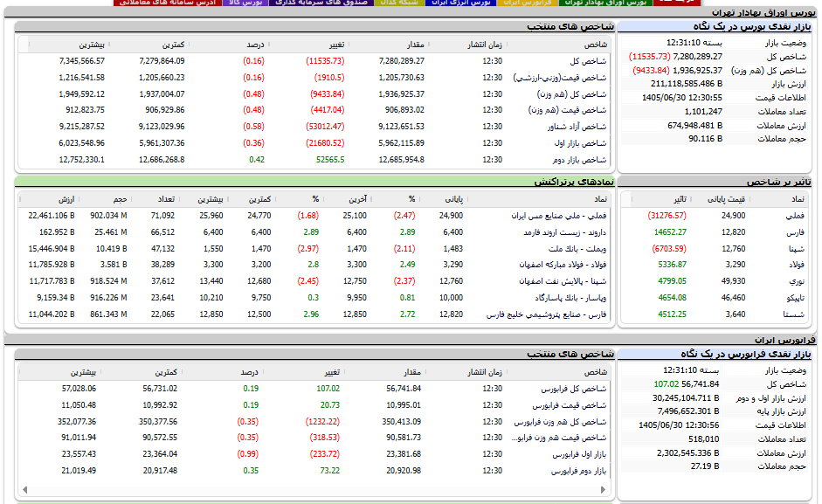Click the تعداد column header in top symbols

pos(166,199)
